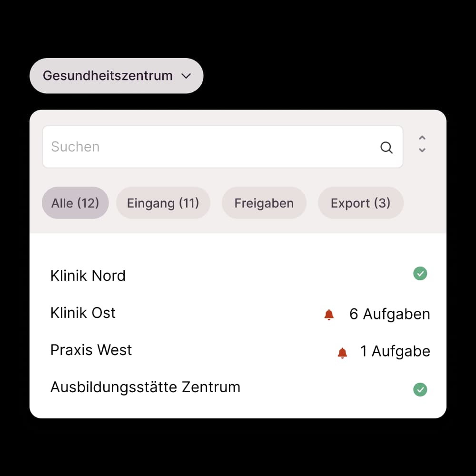Screen dimensions: 476x476
Task: Open the Klinik Ost entry
Action: pos(83,313)
